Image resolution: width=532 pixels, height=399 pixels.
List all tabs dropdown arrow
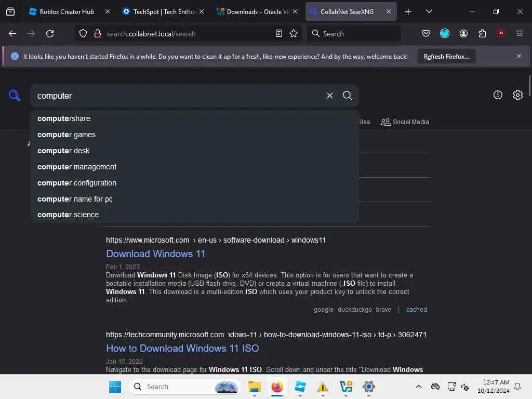point(429,11)
